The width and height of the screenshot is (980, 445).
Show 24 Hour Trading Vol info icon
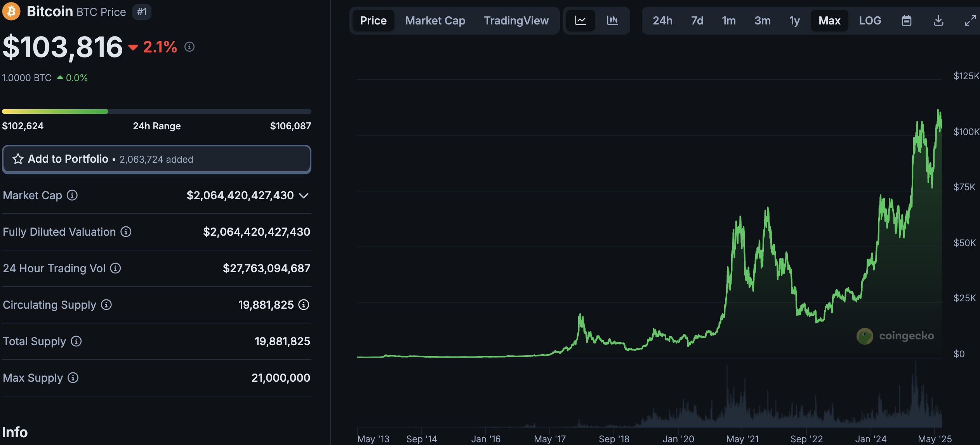(x=115, y=268)
